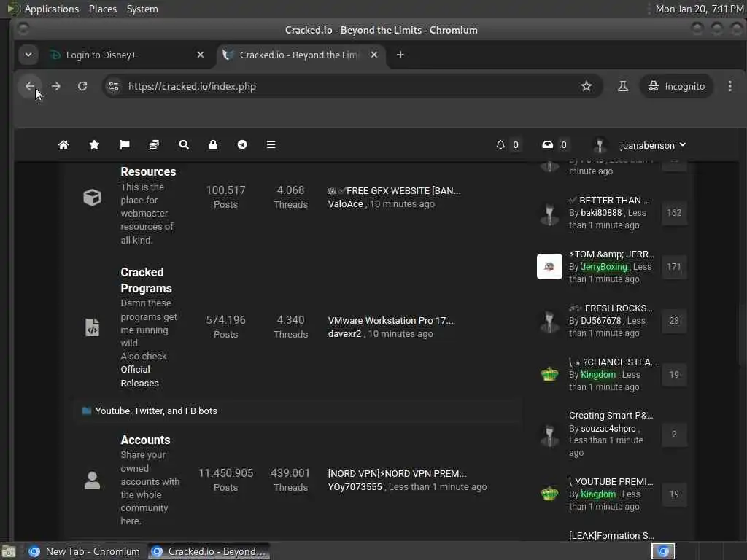Image resolution: width=747 pixels, height=560 pixels.
Task: Open YOUTUBE PREMI thread in sidebar
Action: click(611, 481)
